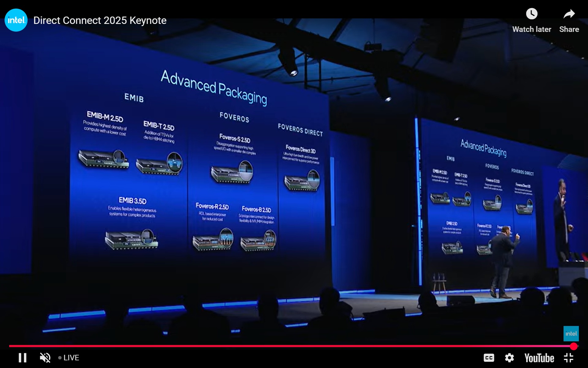588x368 pixels.
Task: Pause the live video
Action: tap(22, 358)
